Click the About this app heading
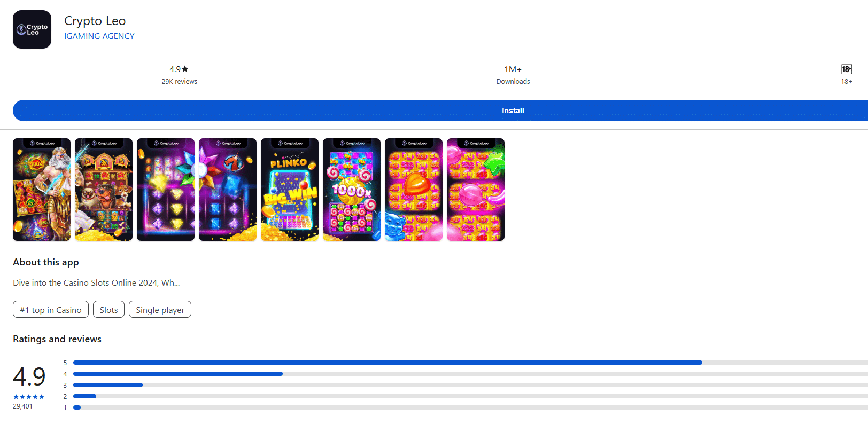The height and width of the screenshot is (424, 868). click(46, 262)
